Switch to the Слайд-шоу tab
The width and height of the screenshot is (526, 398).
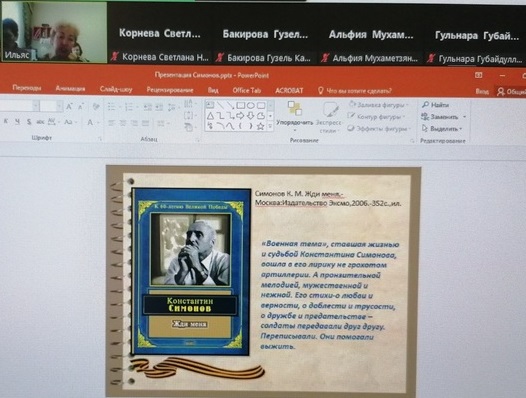pyautogui.click(x=116, y=89)
